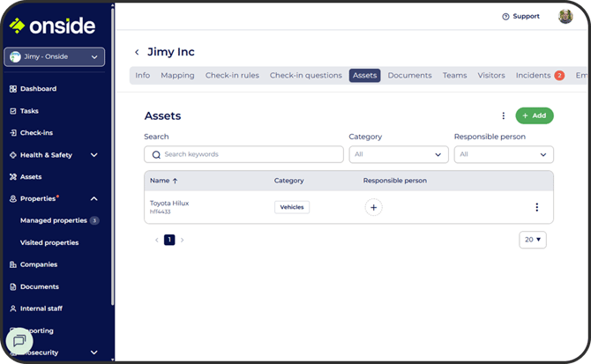Screen dimensions: 591x364
Task: Click the sidebar Assets tools icon
Action: [13, 177]
